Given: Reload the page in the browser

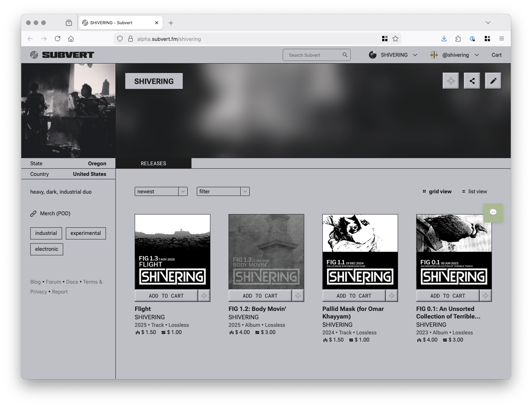Looking at the screenshot, I should (58, 39).
